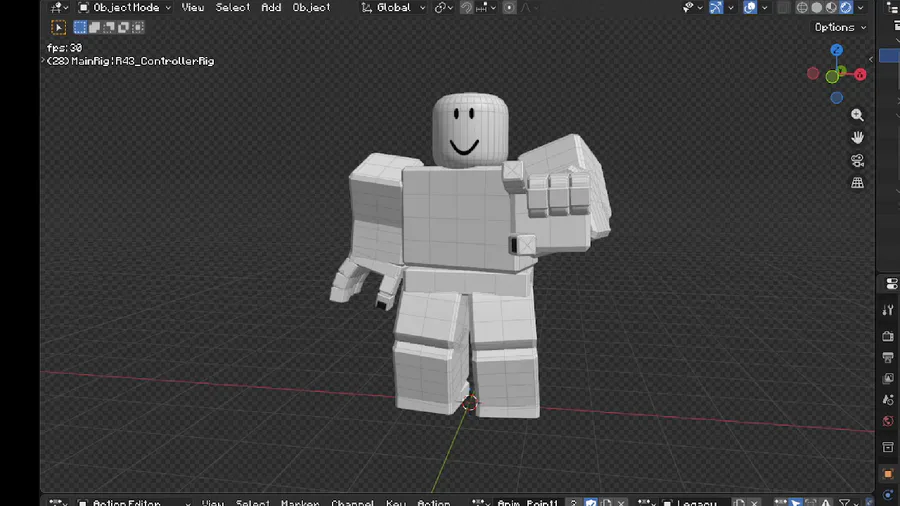
Task: Open the Collection properties tab
Action: pos(889,447)
